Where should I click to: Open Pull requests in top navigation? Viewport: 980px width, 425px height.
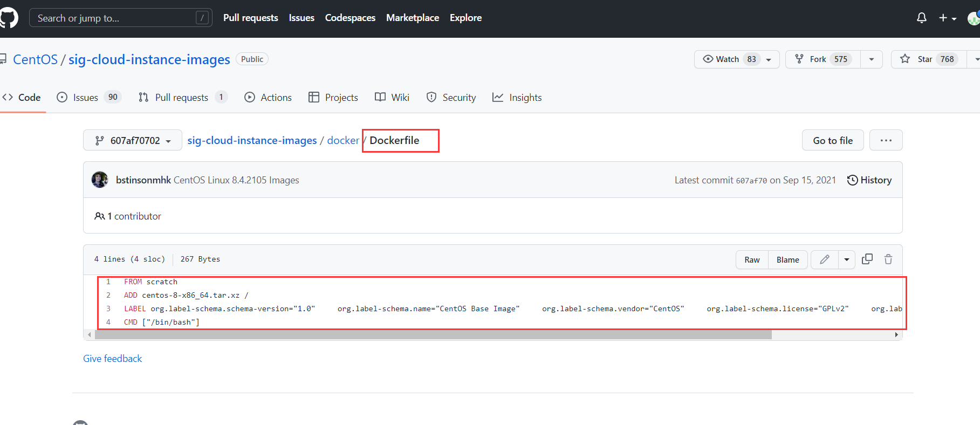pyautogui.click(x=251, y=18)
